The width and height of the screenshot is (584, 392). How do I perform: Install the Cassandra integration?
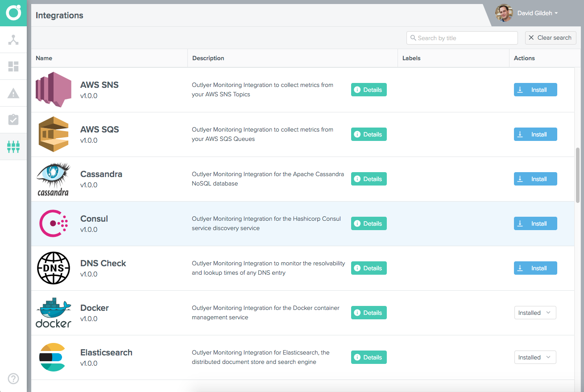[x=535, y=179]
